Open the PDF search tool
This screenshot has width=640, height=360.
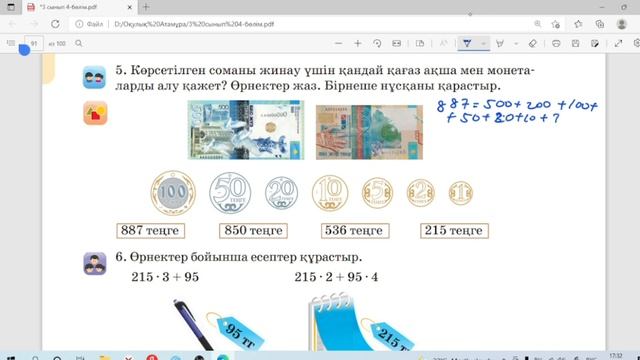pos(79,43)
